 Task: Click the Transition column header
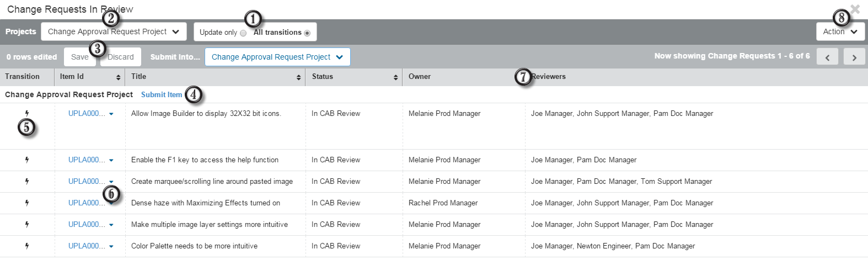pos(23,77)
